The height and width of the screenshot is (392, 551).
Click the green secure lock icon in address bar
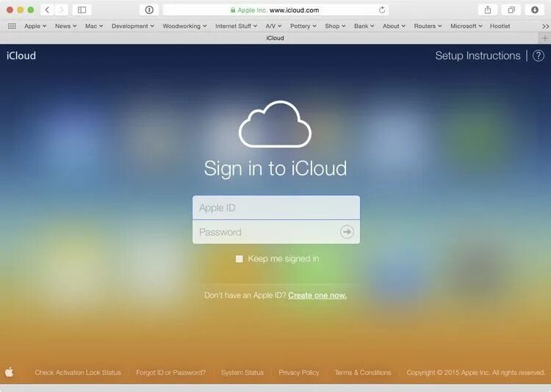point(233,10)
